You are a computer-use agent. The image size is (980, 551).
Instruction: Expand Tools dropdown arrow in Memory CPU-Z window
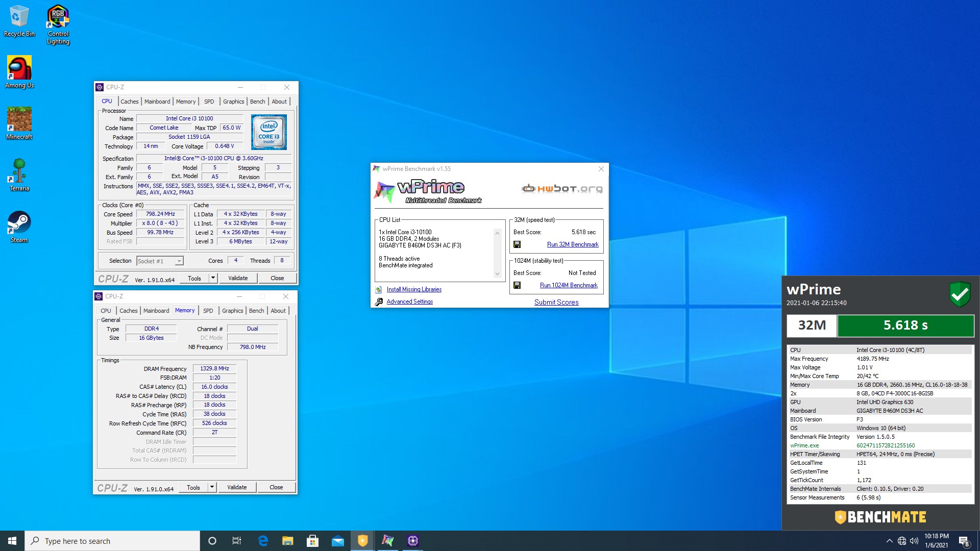[212, 487]
